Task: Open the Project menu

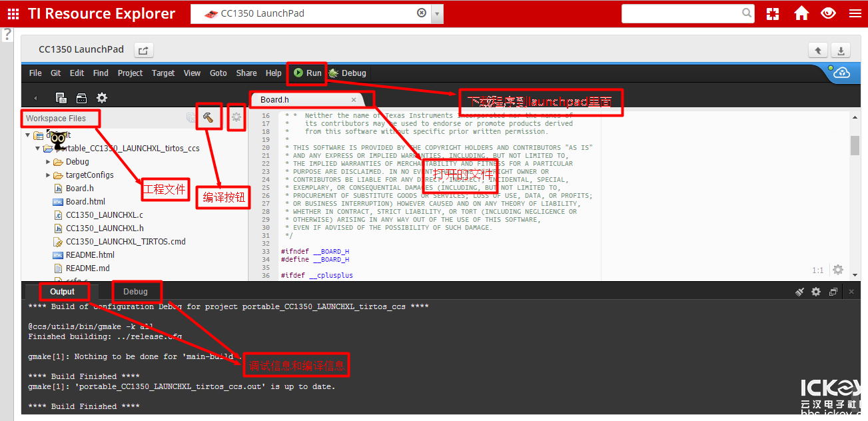Action: point(130,73)
